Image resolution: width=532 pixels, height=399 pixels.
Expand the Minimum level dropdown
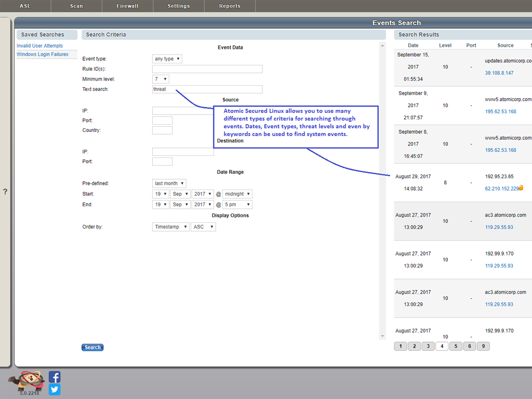[x=161, y=79]
